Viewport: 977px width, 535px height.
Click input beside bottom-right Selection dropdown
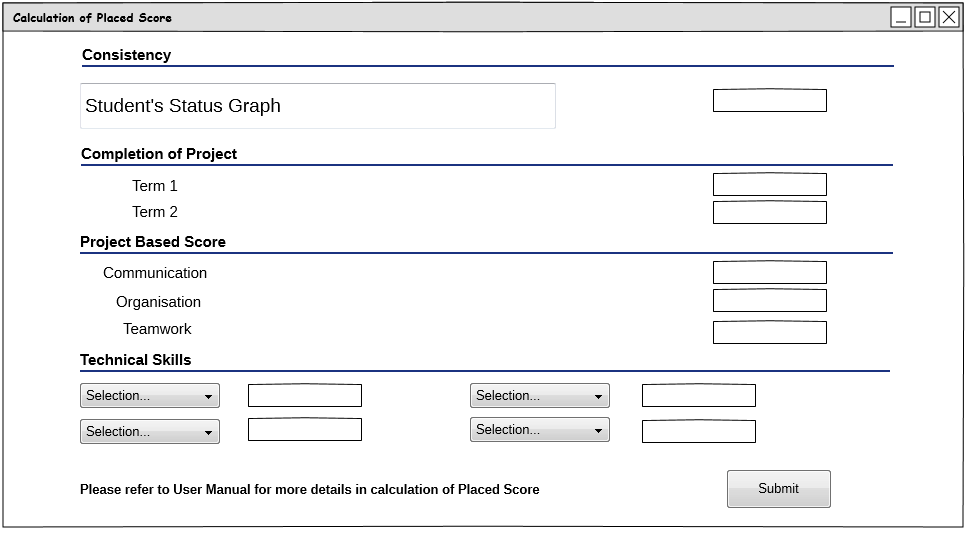click(698, 431)
